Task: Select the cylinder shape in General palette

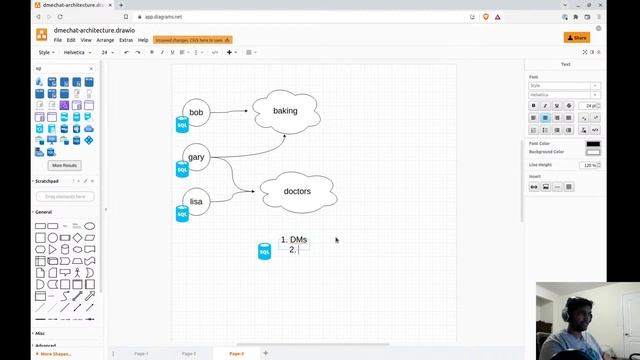Action: tap(65, 249)
